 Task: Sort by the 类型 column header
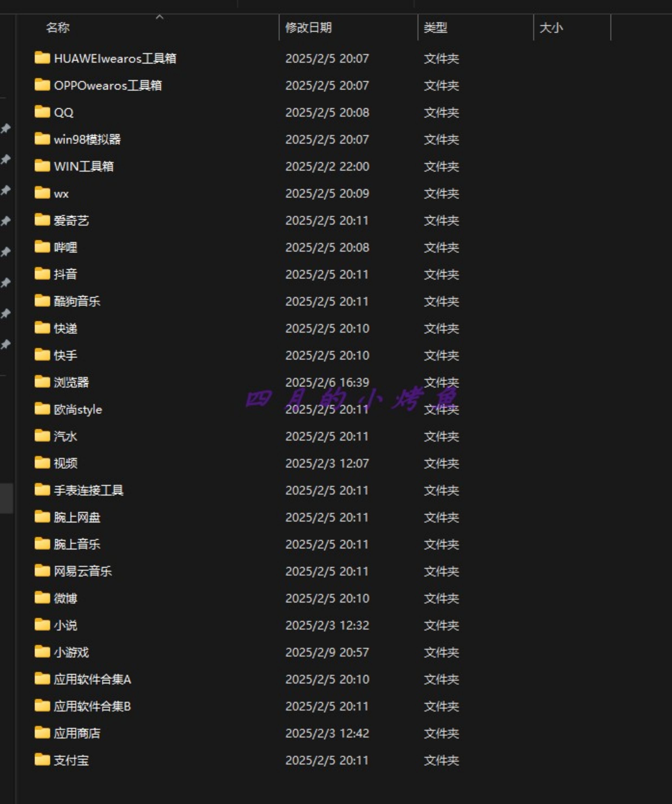pyautogui.click(x=435, y=28)
